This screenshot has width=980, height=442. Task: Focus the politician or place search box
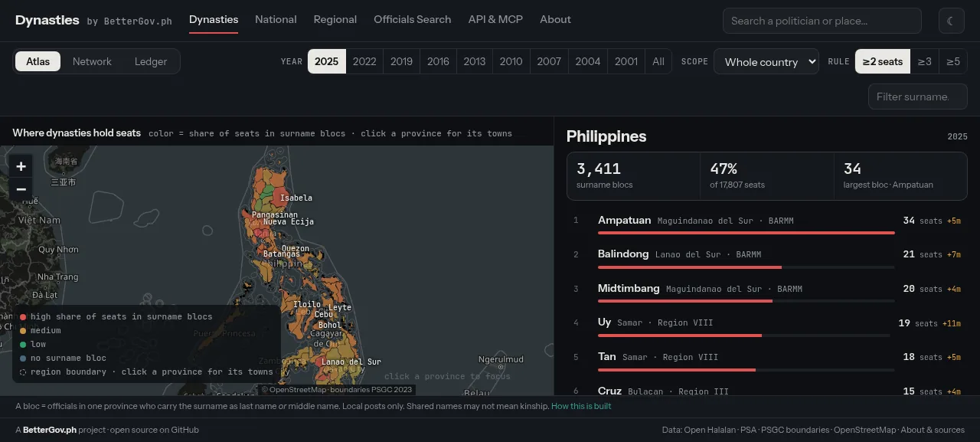(x=822, y=21)
